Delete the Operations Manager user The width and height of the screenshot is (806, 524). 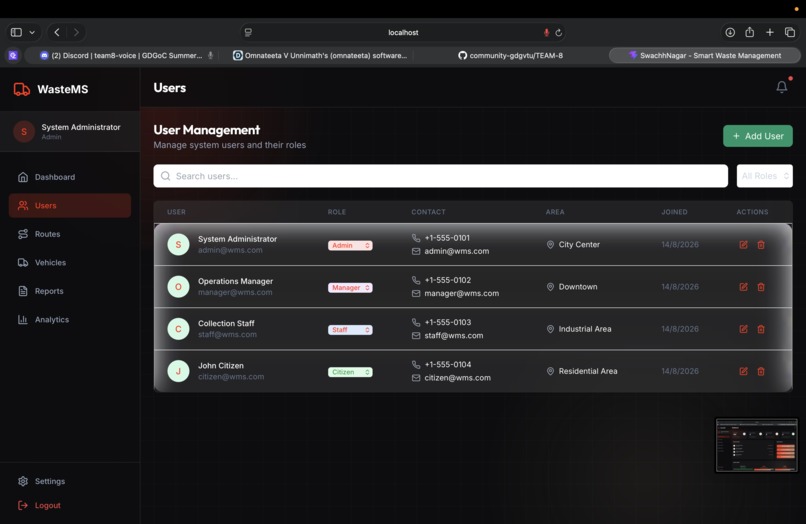tap(761, 287)
